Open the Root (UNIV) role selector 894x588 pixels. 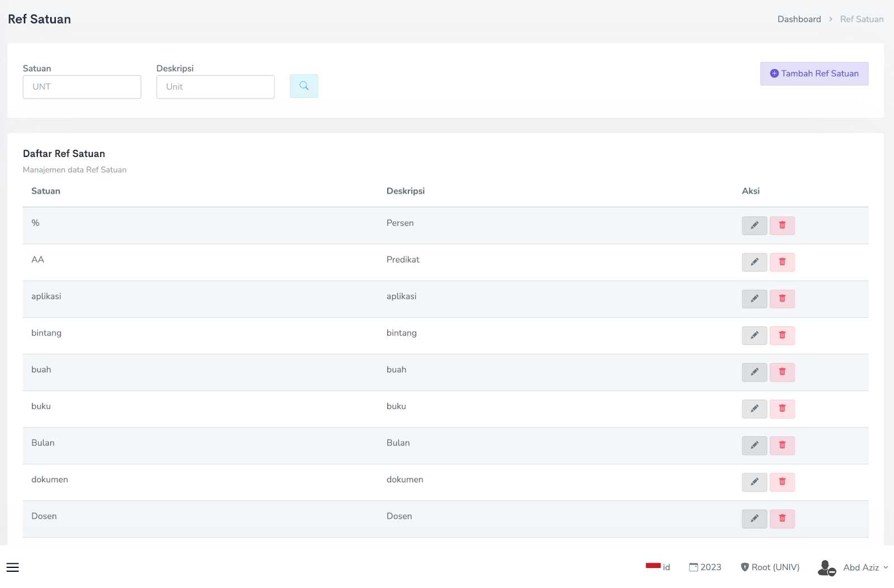(769, 567)
